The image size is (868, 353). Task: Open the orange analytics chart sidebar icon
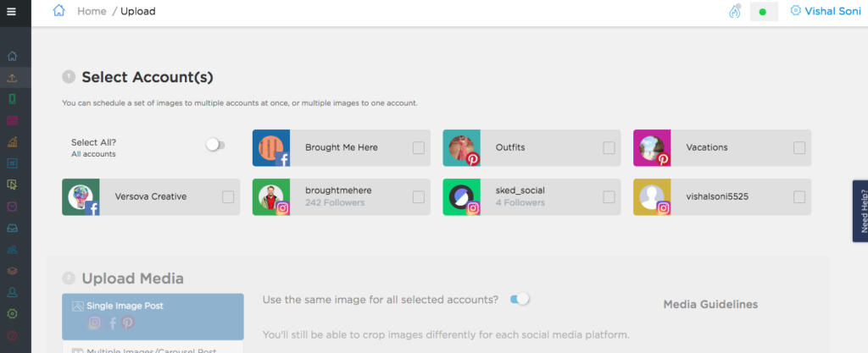click(x=12, y=142)
